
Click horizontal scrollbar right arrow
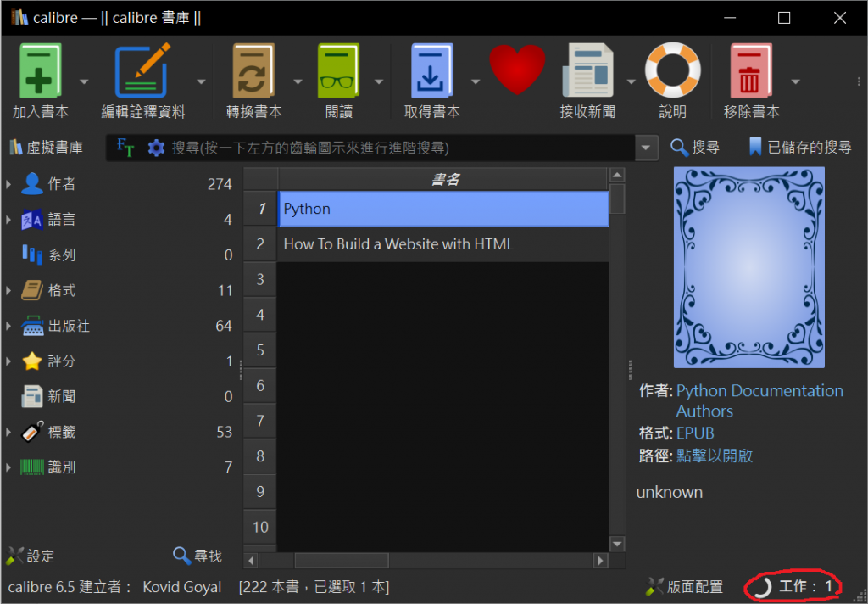[x=601, y=561]
